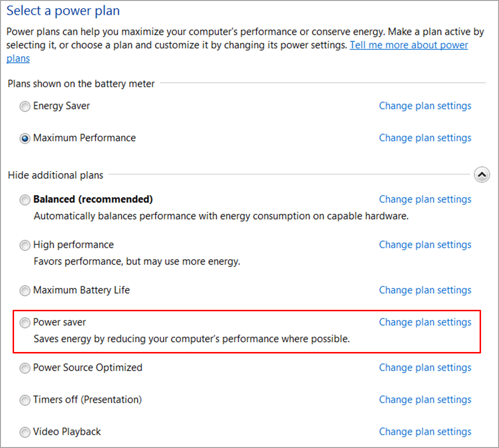Select the Maximum Performance radio button
This screenshot has width=499, height=448.
tap(25, 139)
